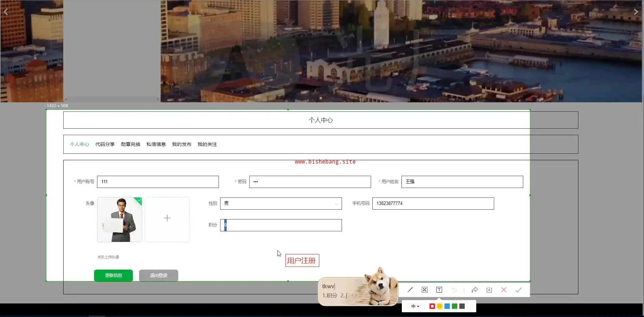The image size is (644, 317).
Task: Click the plus box to upload avatar
Action: pos(167,219)
